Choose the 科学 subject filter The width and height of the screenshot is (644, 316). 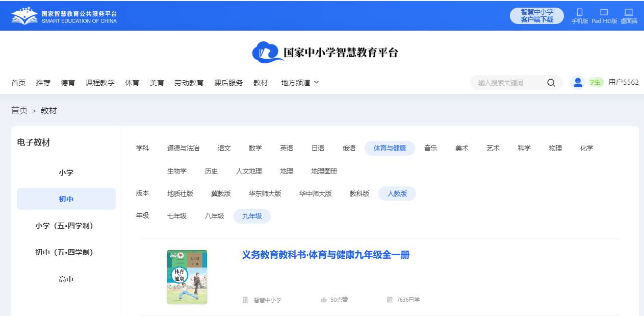524,148
